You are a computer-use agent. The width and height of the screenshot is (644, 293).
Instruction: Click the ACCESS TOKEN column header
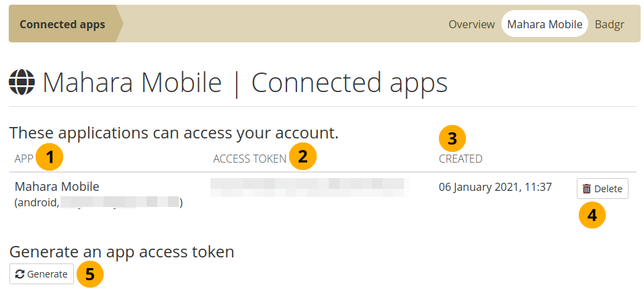point(249,159)
